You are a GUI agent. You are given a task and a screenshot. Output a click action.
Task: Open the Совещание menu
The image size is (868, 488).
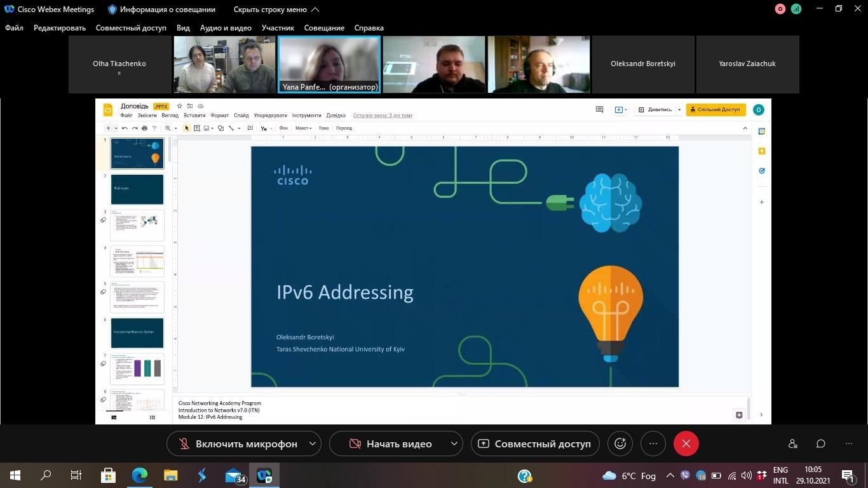click(324, 28)
